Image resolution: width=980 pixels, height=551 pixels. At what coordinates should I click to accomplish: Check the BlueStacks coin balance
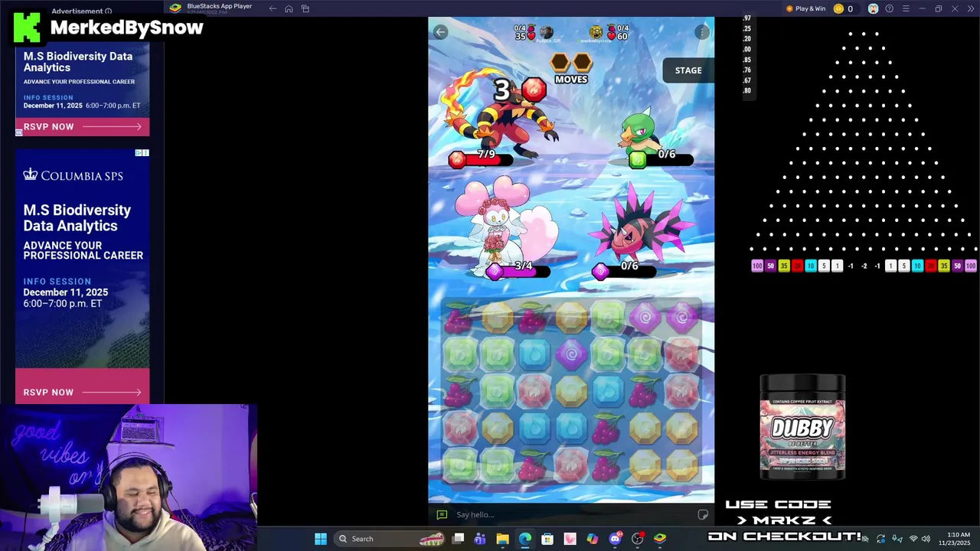pos(843,8)
